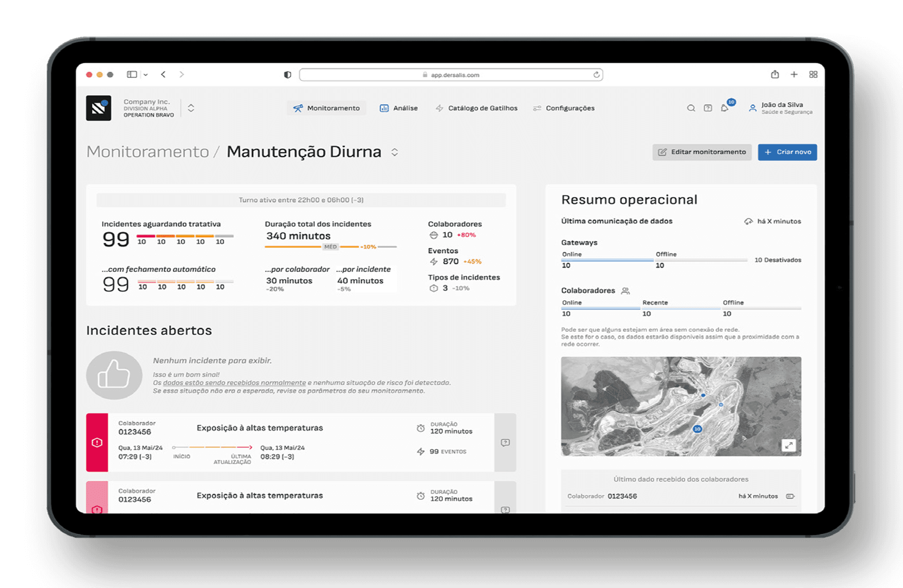This screenshot has width=903, height=588.
Task: Click the Gateways online status bar
Action: [607, 260]
